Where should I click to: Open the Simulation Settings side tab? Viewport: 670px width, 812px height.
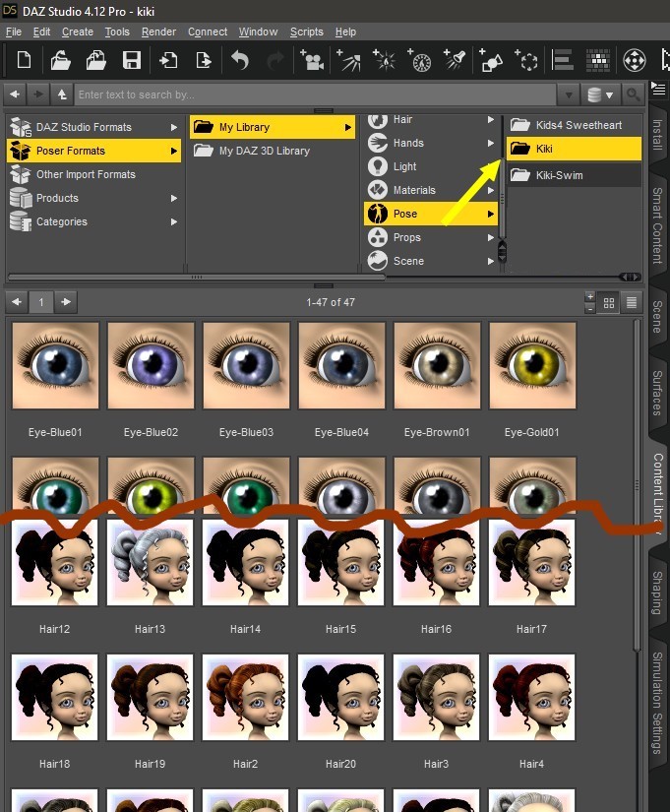pos(657,704)
